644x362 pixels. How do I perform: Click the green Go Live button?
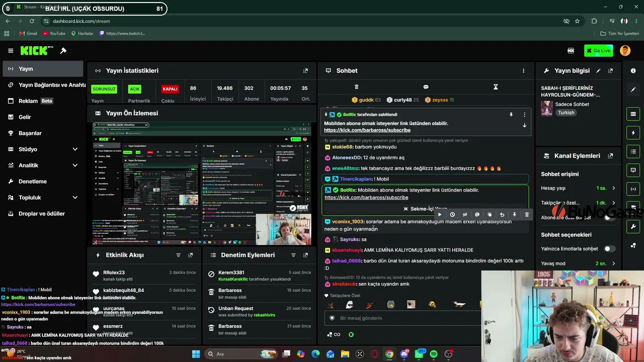598,51
